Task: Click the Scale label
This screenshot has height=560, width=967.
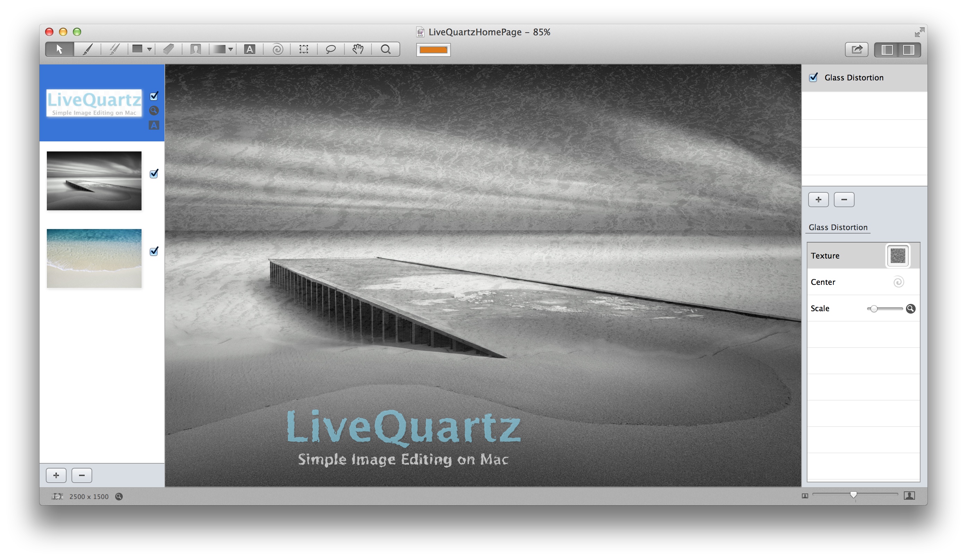Action: [x=820, y=308]
